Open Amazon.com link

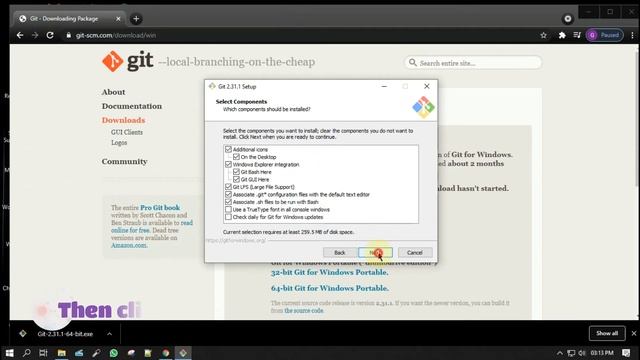(x=129, y=245)
